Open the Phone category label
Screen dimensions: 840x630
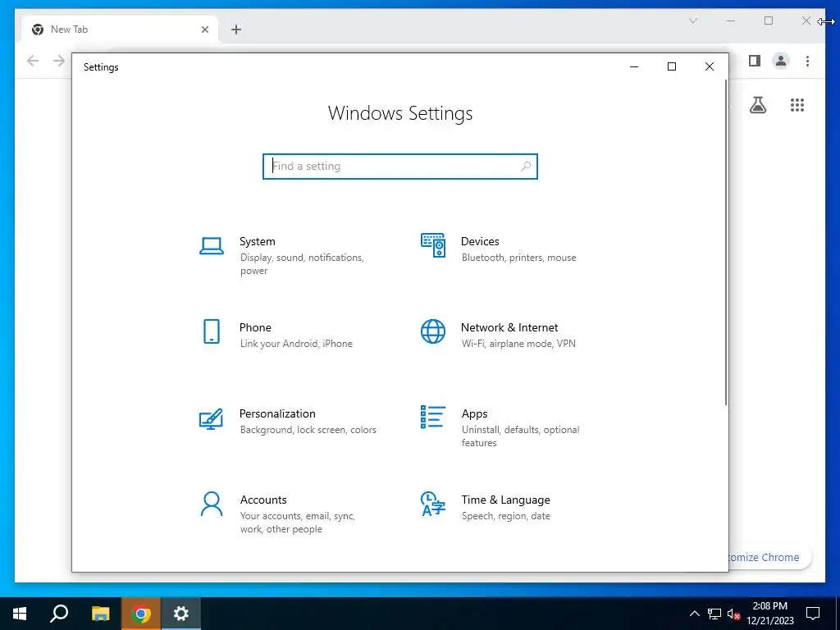point(255,327)
